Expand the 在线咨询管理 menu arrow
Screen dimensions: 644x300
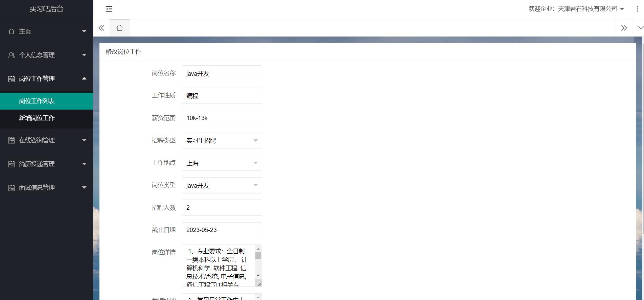pos(84,140)
